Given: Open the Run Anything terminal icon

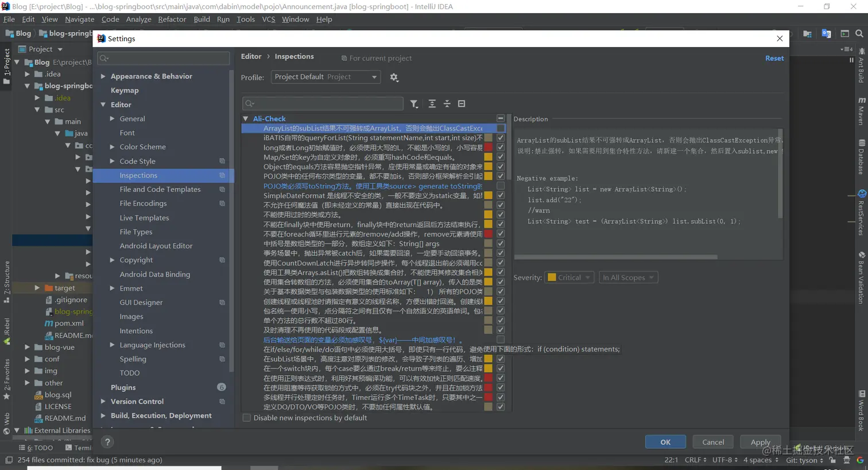Looking at the screenshot, I should [x=844, y=33].
